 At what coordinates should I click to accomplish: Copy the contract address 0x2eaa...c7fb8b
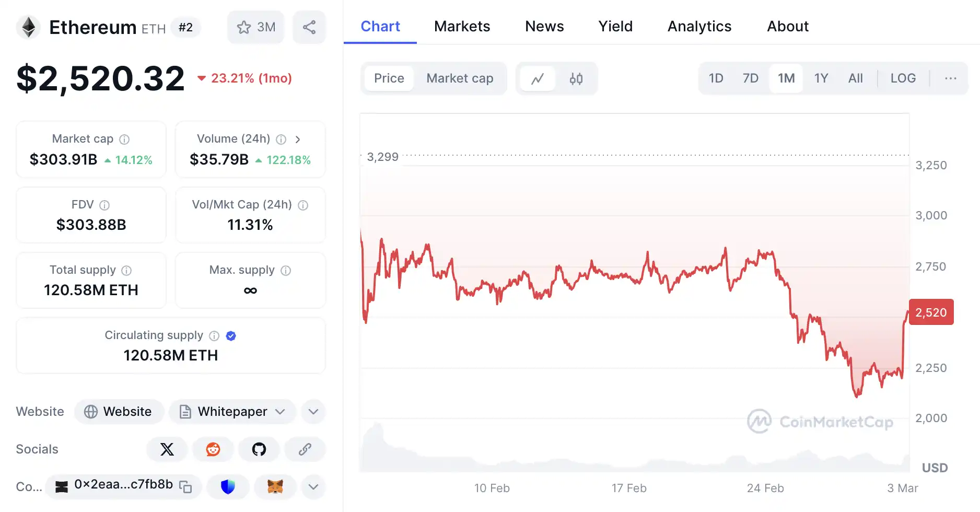(185, 487)
